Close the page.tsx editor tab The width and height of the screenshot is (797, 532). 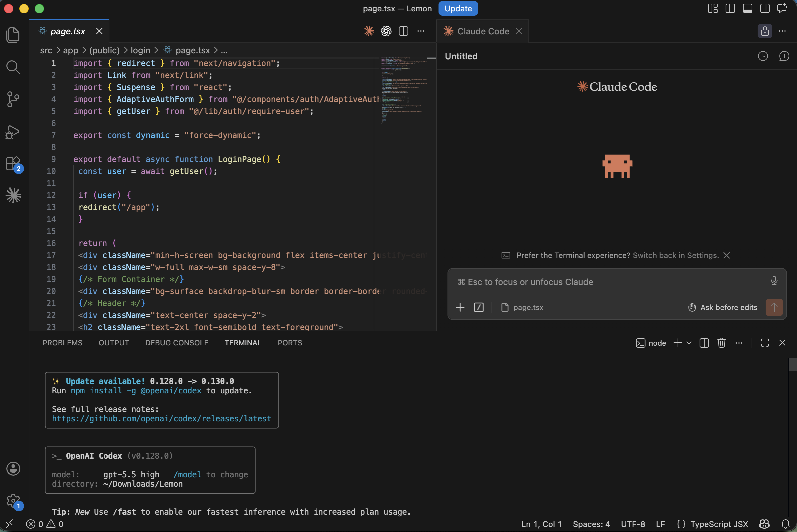point(99,31)
